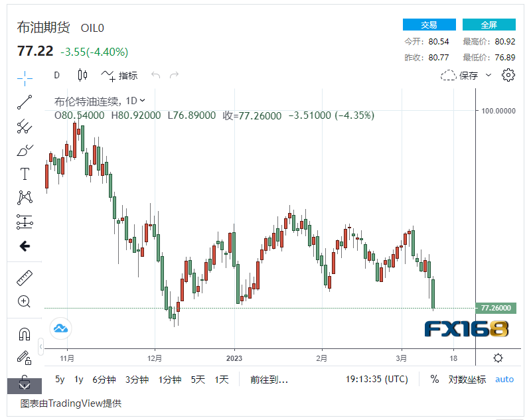Viewport: 531px width, 420px height.
Task: Open the TradingView attribution link
Action: (71, 403)
